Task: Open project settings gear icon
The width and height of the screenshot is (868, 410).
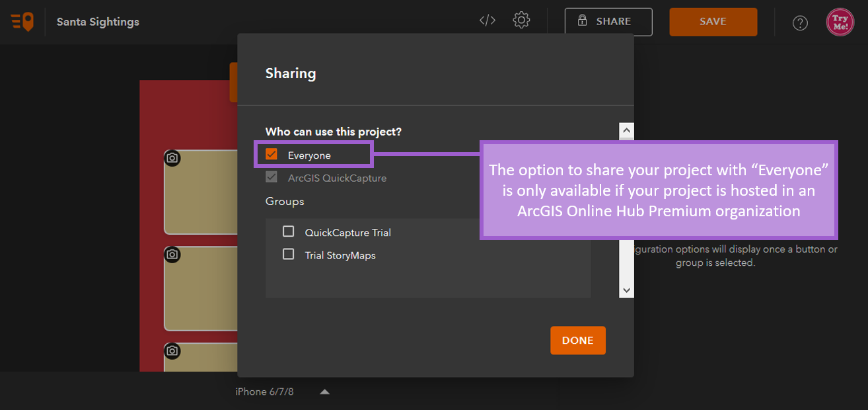Action: [x=521, y=20]
